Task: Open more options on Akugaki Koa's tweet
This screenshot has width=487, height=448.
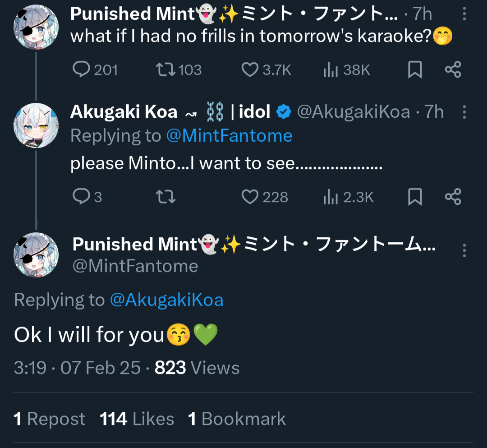Action: point(464,112)
